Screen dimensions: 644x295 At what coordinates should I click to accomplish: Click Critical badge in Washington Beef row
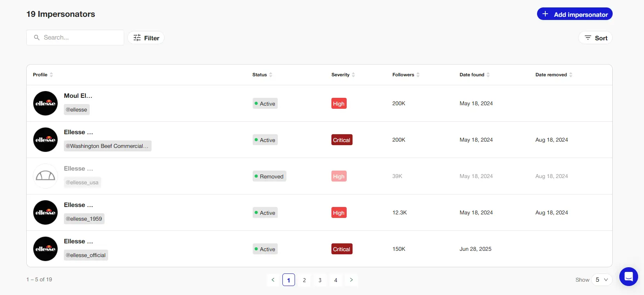point(342,140)
